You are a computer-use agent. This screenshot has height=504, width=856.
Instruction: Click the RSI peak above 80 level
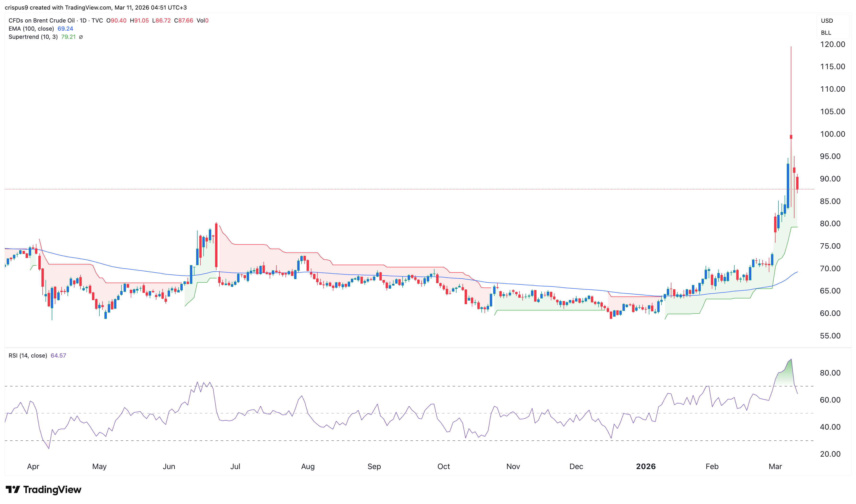click(791, 360)
